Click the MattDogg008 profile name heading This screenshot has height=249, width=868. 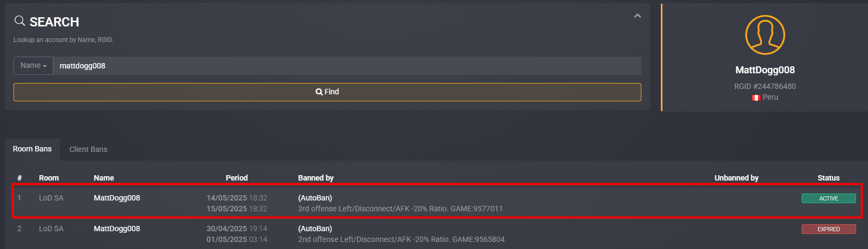765,70
